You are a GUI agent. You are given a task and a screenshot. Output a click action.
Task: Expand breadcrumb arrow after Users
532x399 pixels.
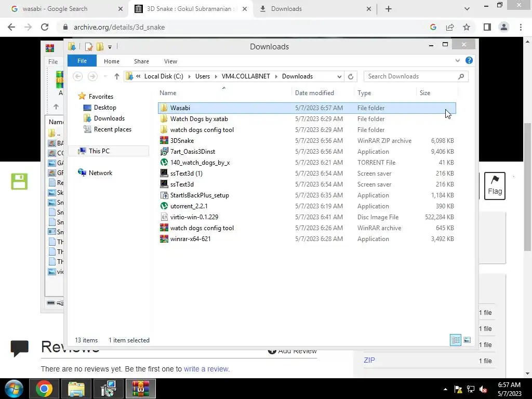coord(216,77)
